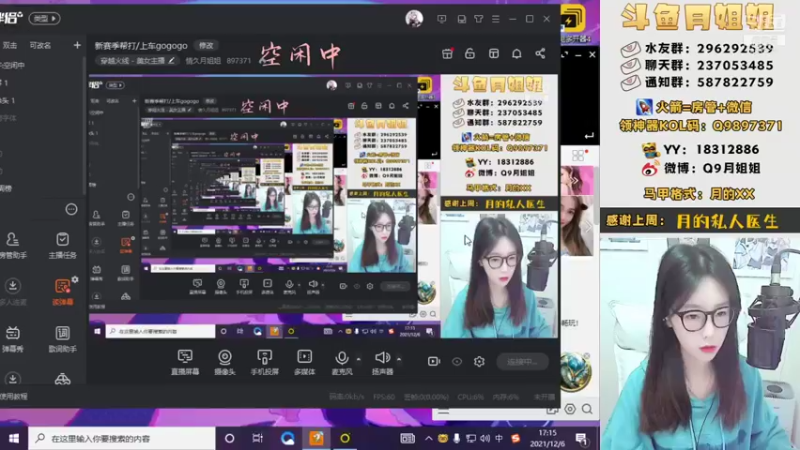Open 手机投屏 phone casting

tap(264, 362)
